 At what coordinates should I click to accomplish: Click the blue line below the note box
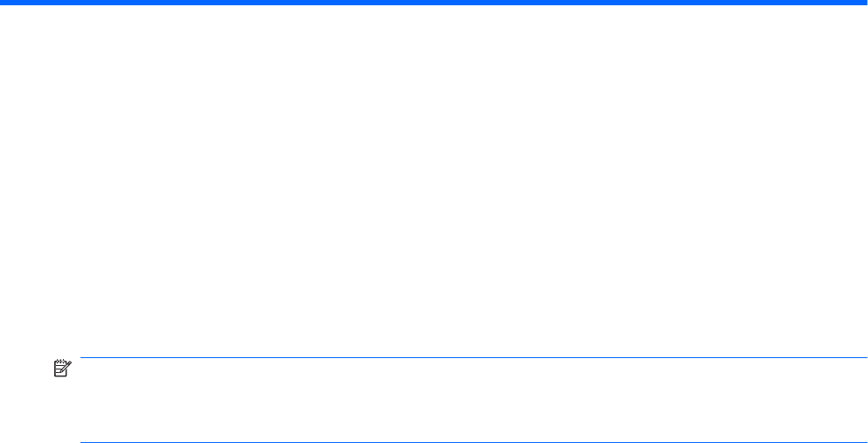(x=474, y=442)
